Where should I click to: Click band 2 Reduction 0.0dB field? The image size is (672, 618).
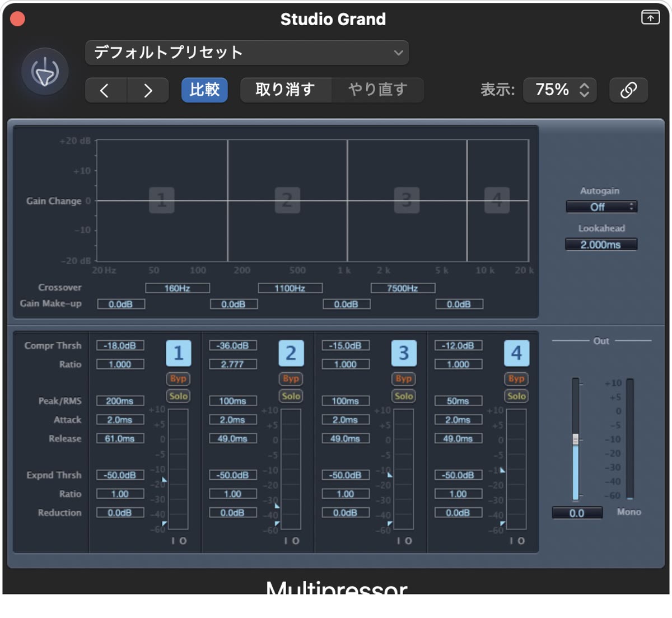(x=233, y=512)
